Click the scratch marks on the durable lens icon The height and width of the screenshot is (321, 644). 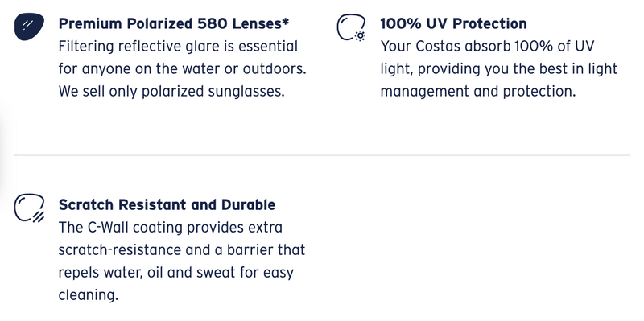click(38, 216)
